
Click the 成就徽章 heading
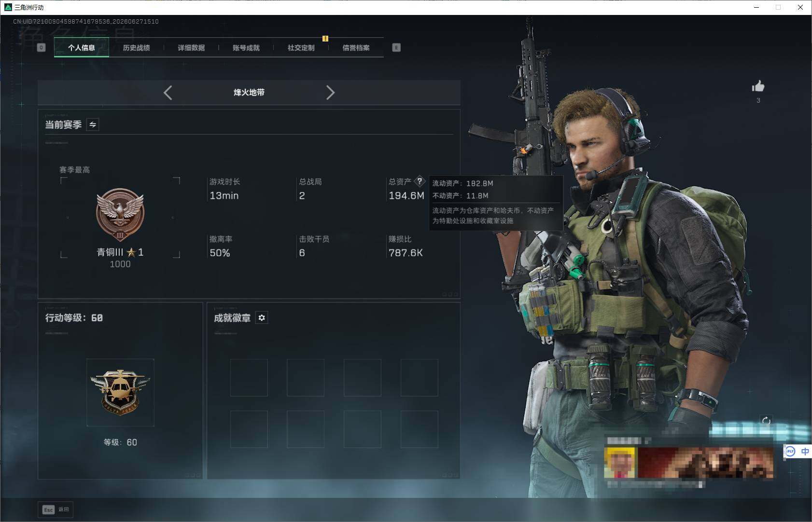coord(232,318)
